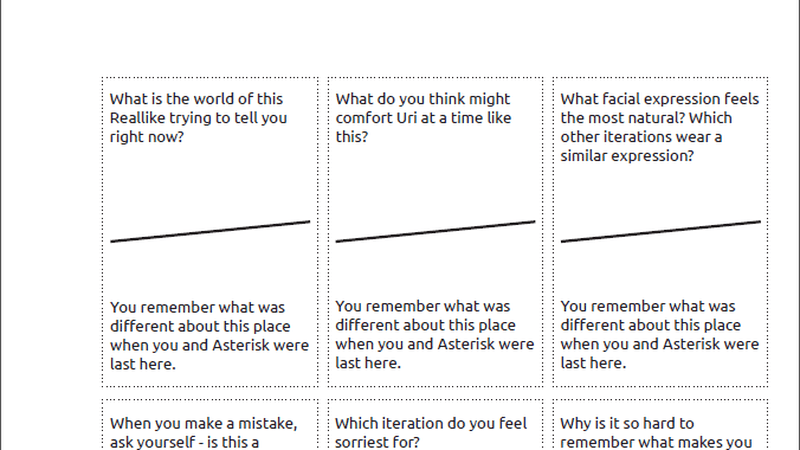This screenshot has height=450, width=800.
Task: Click the Asterisk reminder text in the Reallike card
Action: coord(209,335)
